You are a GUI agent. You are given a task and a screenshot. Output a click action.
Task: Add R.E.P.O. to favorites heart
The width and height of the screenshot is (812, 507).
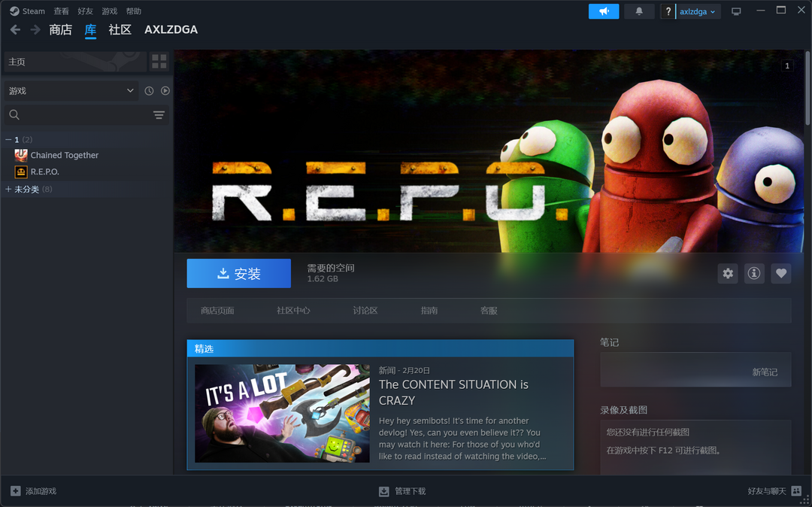coord(781,273)
